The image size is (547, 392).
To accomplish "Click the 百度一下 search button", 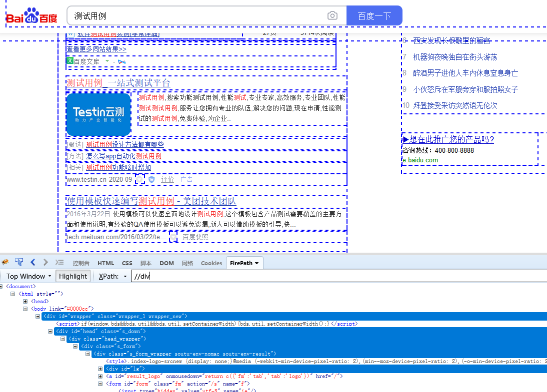I will (x=374, y=15).
